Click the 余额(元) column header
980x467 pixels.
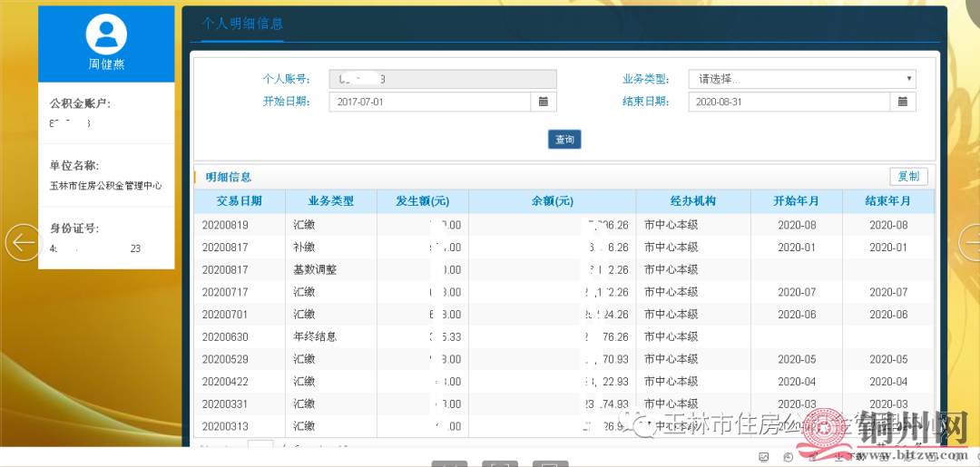552,201
